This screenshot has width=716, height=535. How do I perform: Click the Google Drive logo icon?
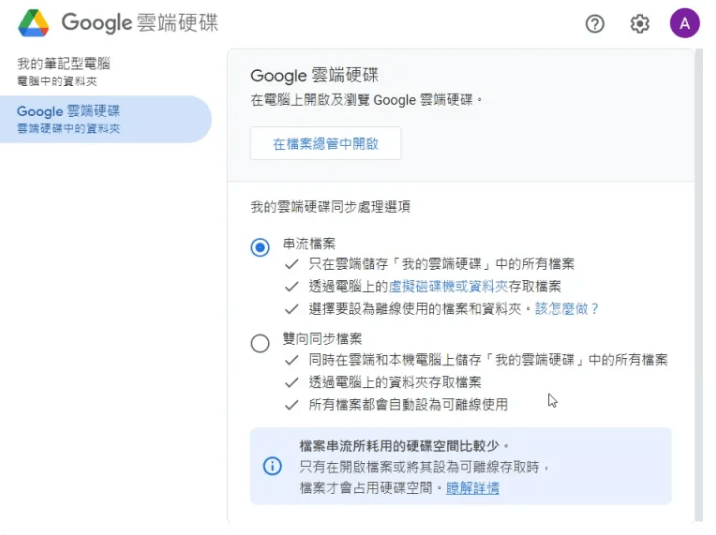(33, 23)
